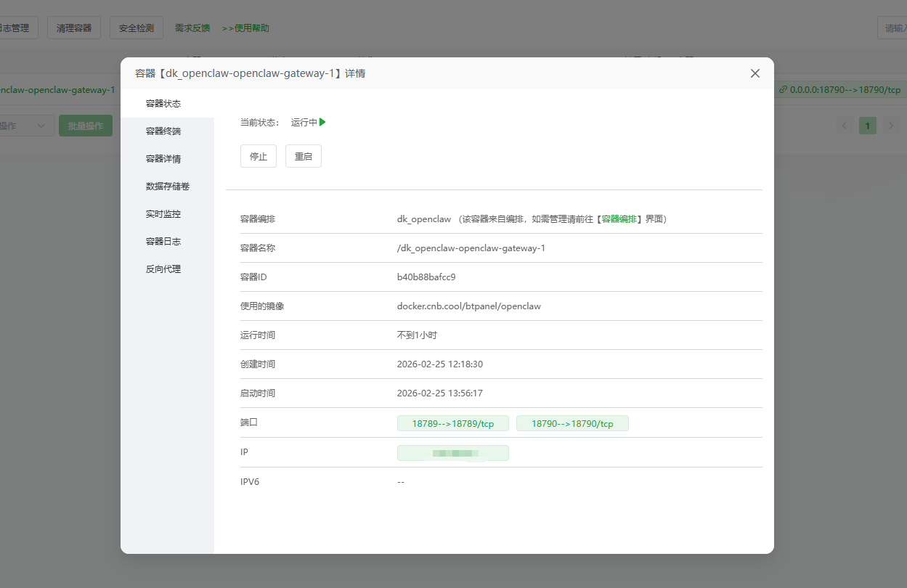Click the previous page arrow in pagination
The width and height of the screenshot is (907, 588).
[844, 125]
